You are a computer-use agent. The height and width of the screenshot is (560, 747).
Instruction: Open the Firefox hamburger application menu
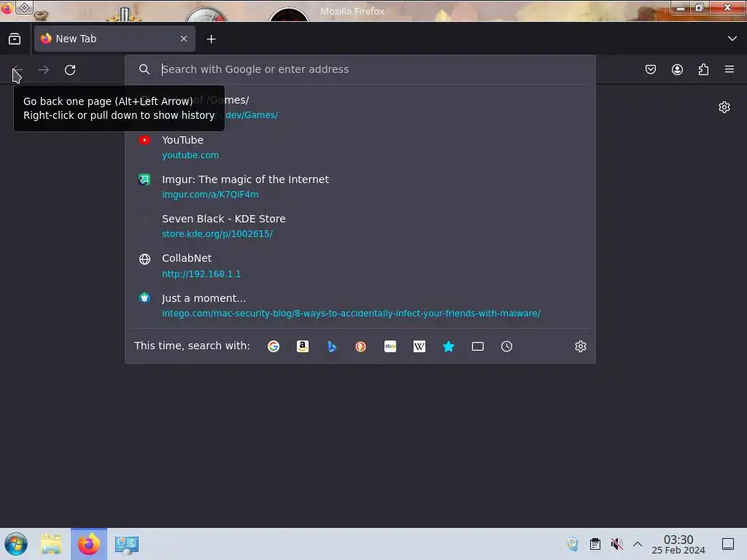click(x=729, y=69)
